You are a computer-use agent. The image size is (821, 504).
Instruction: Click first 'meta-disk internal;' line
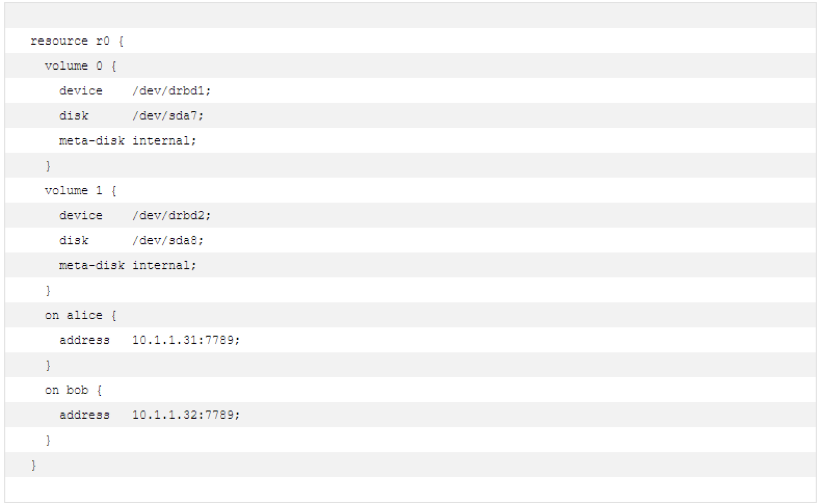click(x=128, y=140)
